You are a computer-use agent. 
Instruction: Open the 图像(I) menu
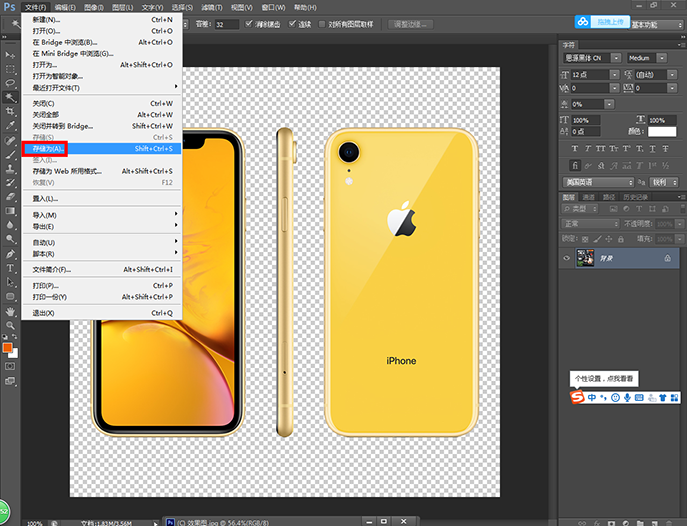[94, 7]
